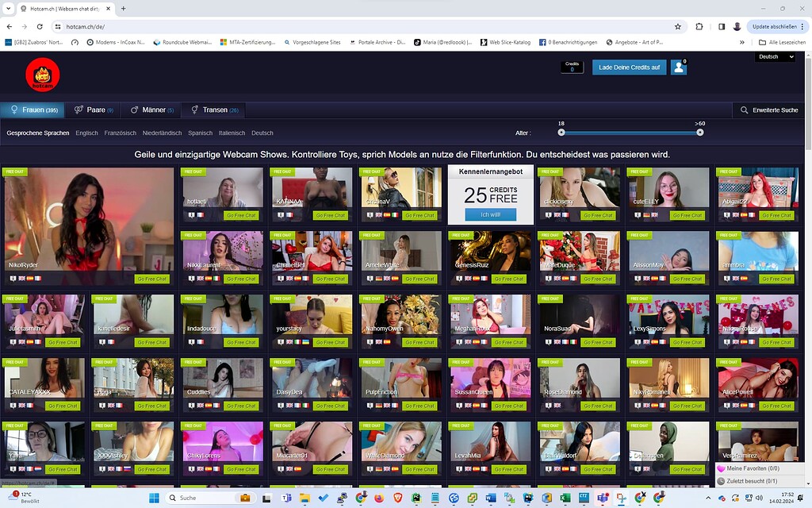
Task: Reload the page
Action: (x=40, y=26)
